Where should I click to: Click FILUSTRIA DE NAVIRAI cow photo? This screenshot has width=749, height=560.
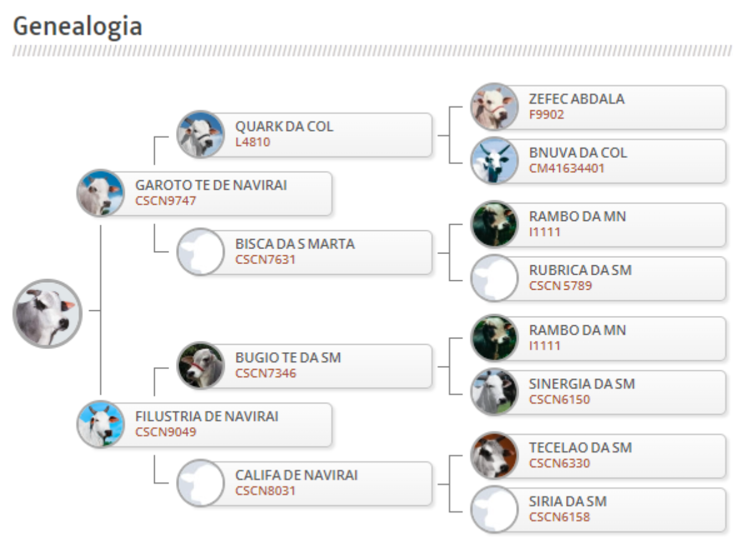pos(100,424)
